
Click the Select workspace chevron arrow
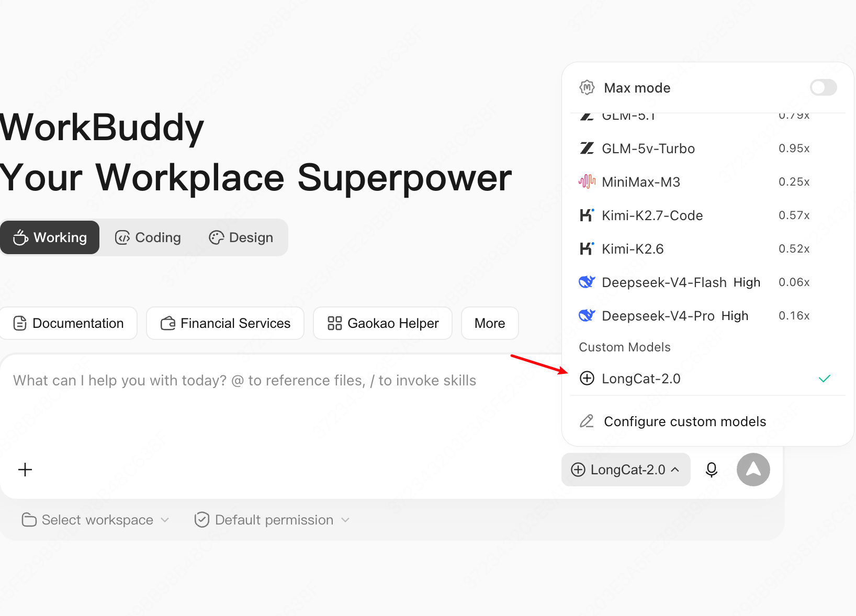pos(165,520)
